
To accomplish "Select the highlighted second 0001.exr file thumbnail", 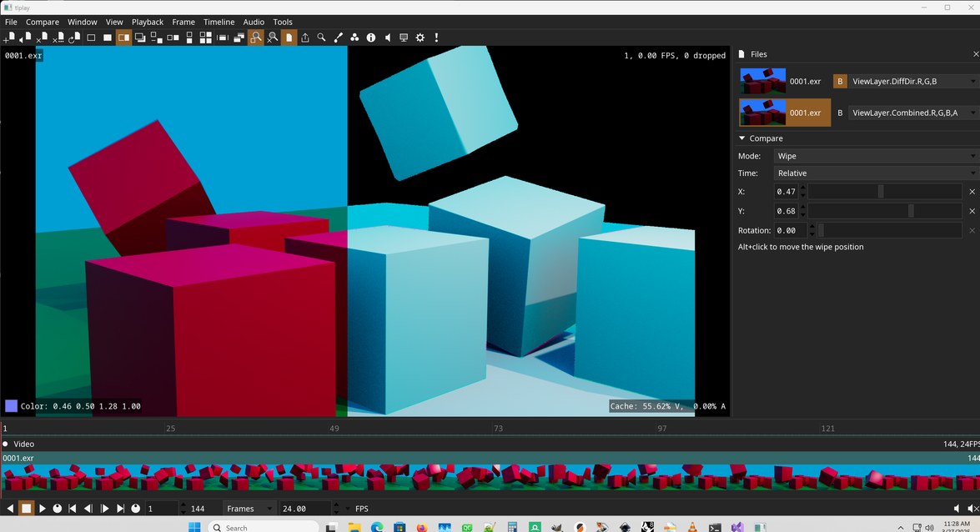I will click(x=784, y=113).
